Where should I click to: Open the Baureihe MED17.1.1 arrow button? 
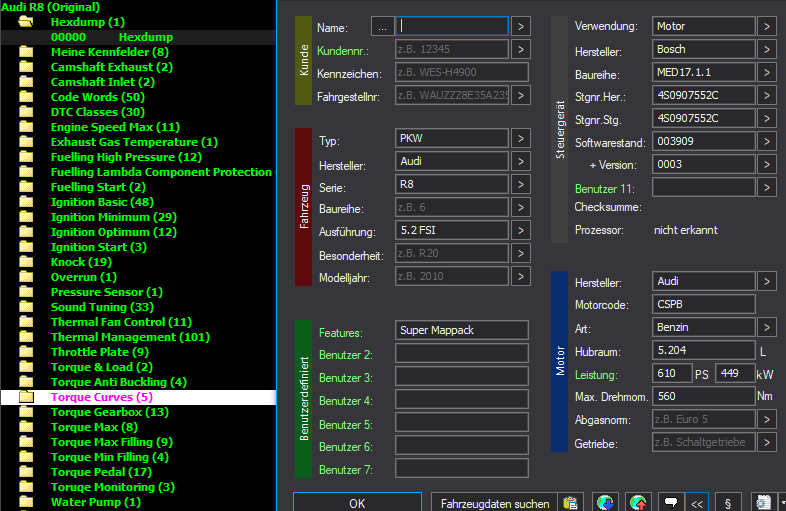766,72
